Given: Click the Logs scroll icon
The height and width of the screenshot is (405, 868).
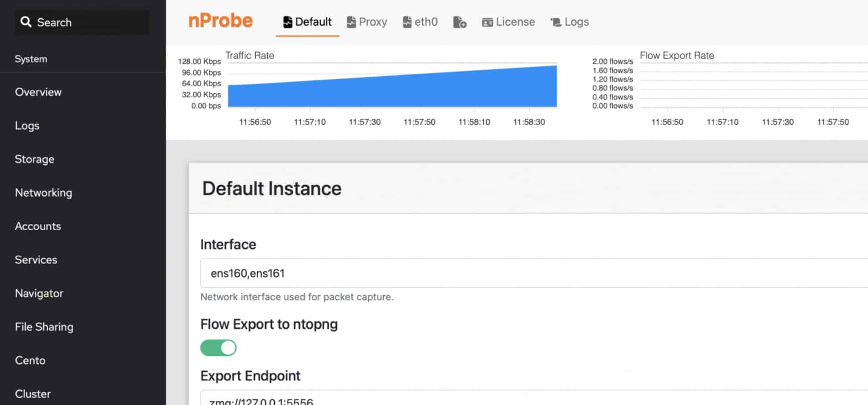Looking at the screenshot, I should [556, 22].
